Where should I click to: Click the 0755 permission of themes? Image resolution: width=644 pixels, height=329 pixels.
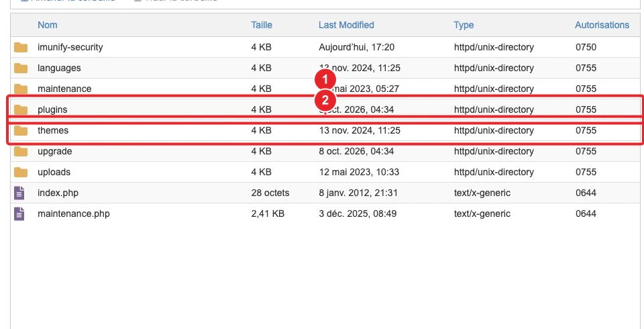(586, 130)
